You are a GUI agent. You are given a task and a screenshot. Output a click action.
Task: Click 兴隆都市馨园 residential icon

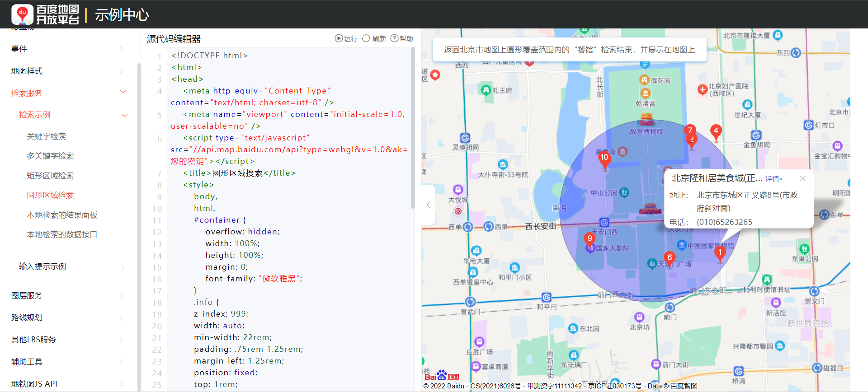point(780,346)
